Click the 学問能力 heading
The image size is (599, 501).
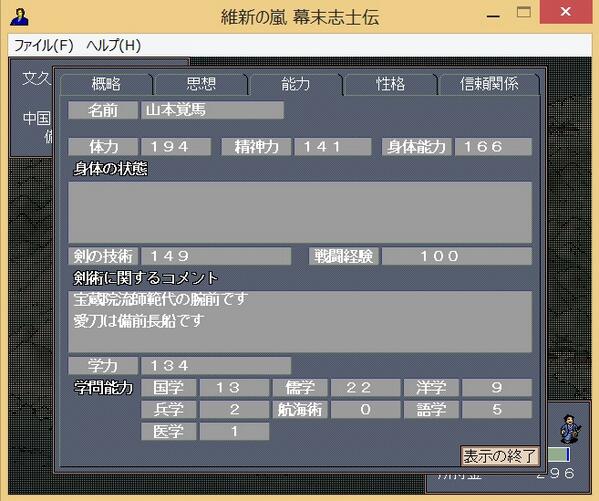point(103,388)
